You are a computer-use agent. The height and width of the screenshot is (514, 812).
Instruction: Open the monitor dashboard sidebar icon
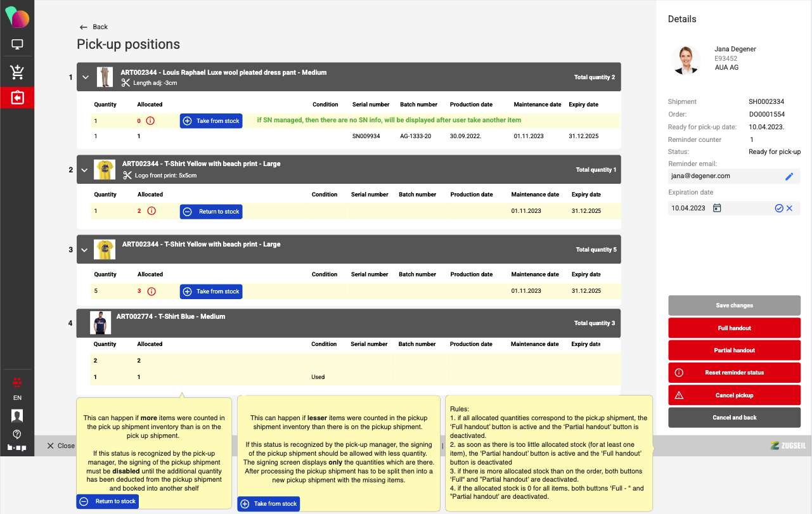(17, 45)
